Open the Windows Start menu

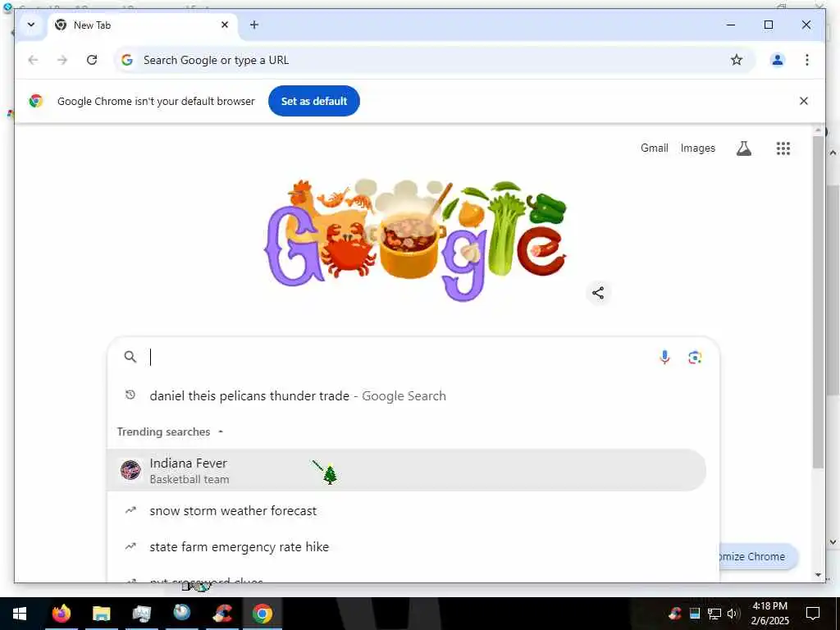coord(20,614)
